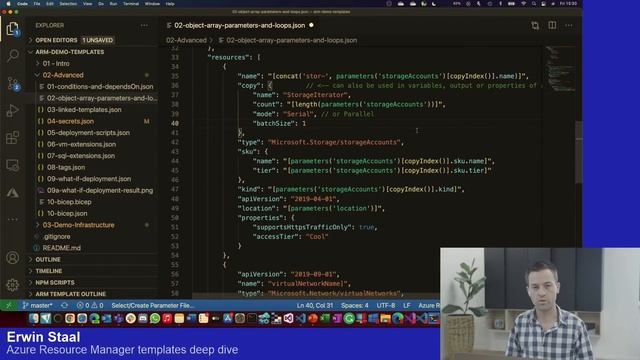640x360 pixels.
Task: Open the Azure view icon
Action: pyautogui.click(x=13, y=193)
